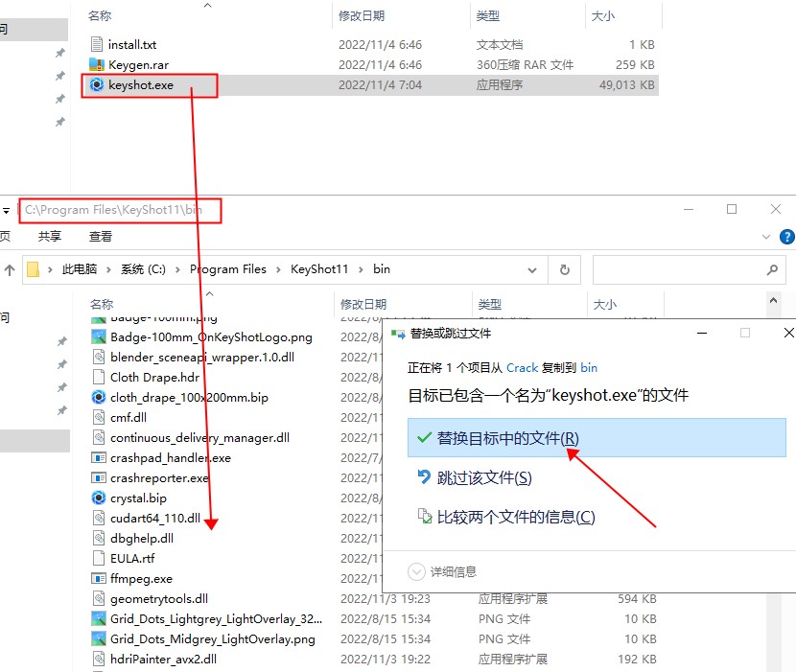Viewport: 796px width, 672px height.
Task: Select crystal.bip KeyShot scene icon
Action: 98,498
